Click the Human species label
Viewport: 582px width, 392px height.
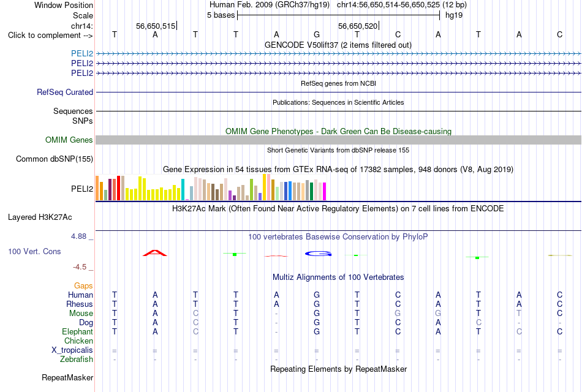tap(80, 295)
